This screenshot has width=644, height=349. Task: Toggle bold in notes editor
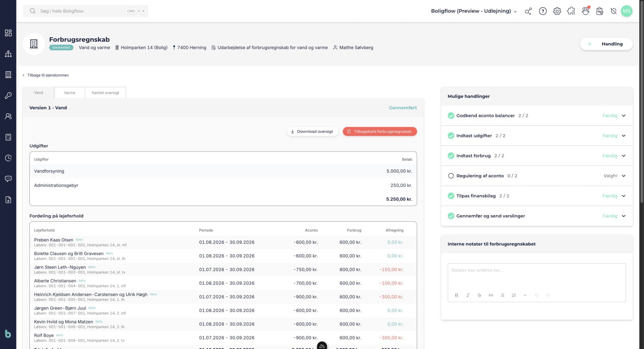click(456, 295)
